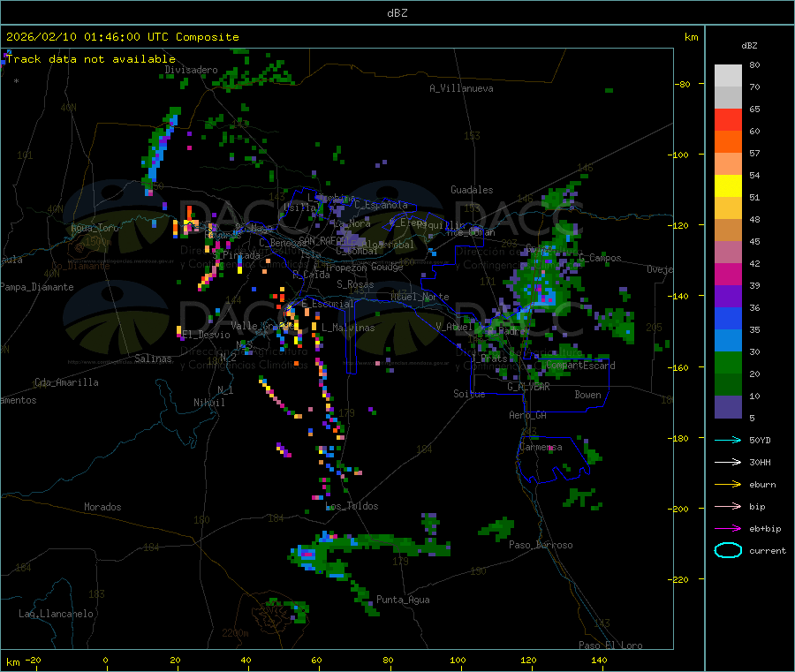
Task: Select the brown 45-48 dBZ color swatch
Action: pyautogui.click(x=728, y=230)
